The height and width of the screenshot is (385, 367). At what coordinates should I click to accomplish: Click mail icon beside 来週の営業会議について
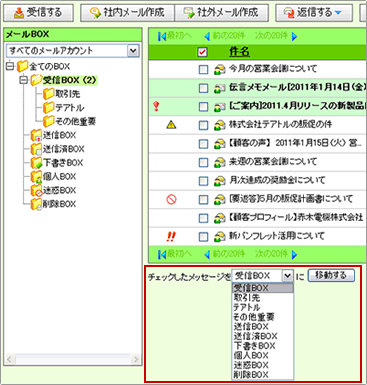220,163
